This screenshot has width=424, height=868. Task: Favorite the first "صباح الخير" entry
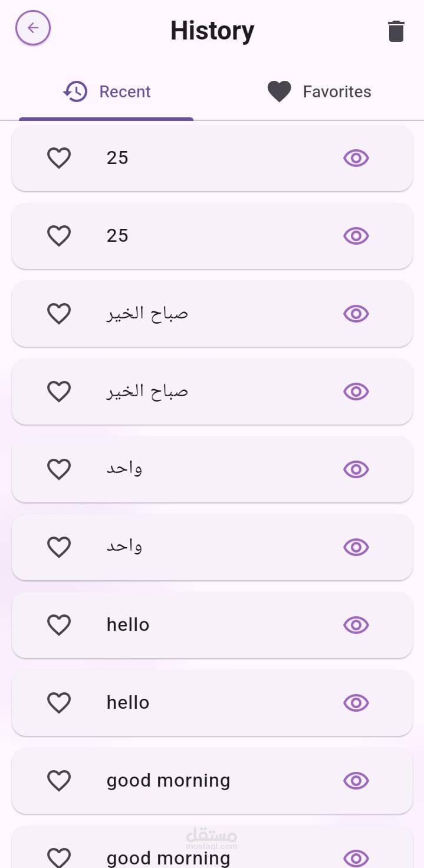(59, 314)
